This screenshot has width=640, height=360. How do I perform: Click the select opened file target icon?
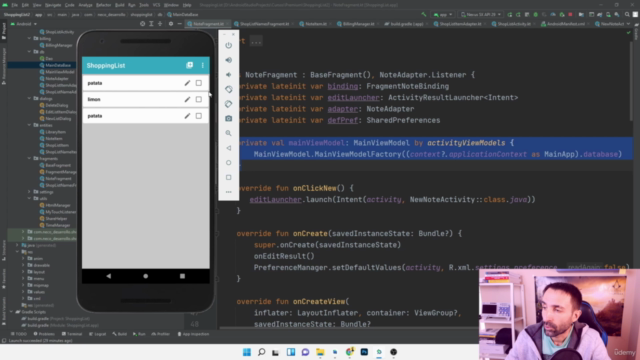click(142, 24)
